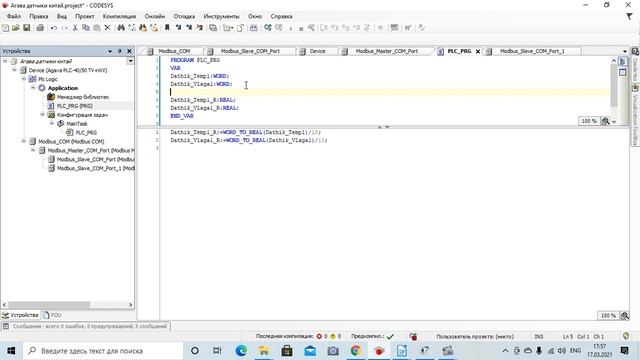Click tabular view icon at editor right
Screen dimensions: 640x360
coord(623,72)
